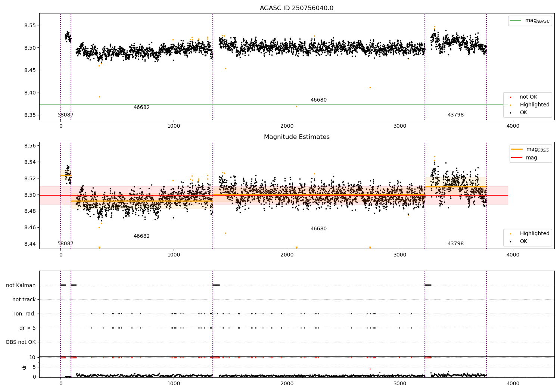Image resolution: width=560 pixels, height=392 pixels.
Task: Click the 8.55 y-axis tick label
Action: tap(30, 26)
